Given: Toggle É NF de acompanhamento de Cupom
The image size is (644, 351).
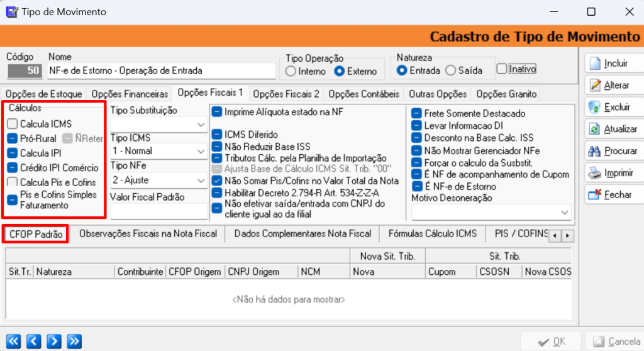Looking at the screenshot, I should (416, 174).
